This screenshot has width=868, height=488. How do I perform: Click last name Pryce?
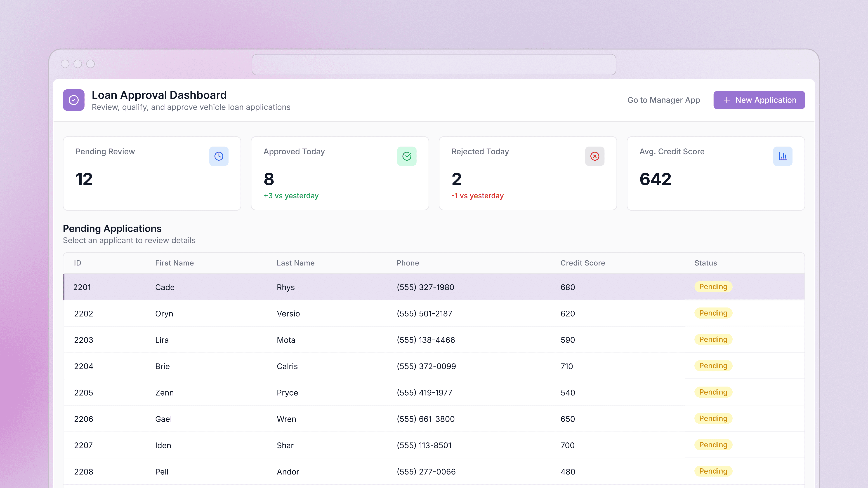pos(288,393)
